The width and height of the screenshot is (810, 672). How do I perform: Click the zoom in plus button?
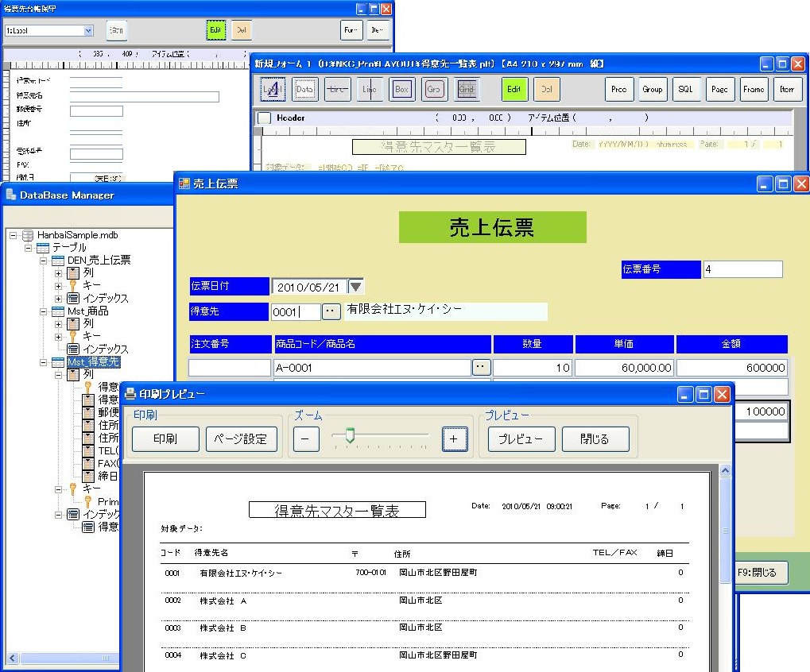(x=455, y=438)
